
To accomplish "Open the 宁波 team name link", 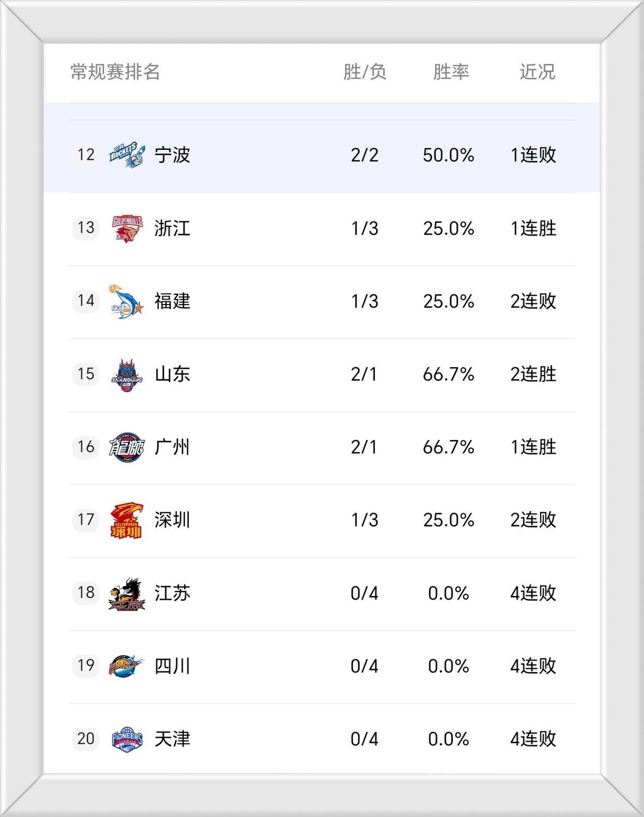I will pyautogui.click(x=172, y=155).
